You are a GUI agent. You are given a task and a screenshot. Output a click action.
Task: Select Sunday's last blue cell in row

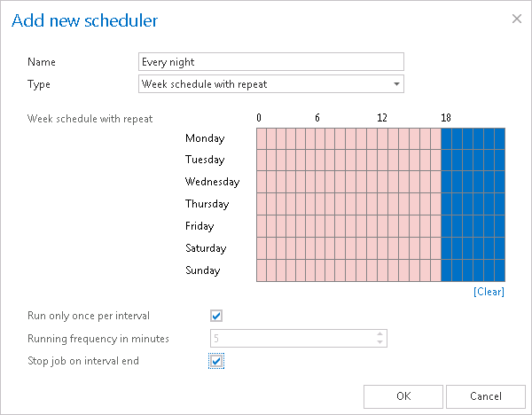pos(499,270)
